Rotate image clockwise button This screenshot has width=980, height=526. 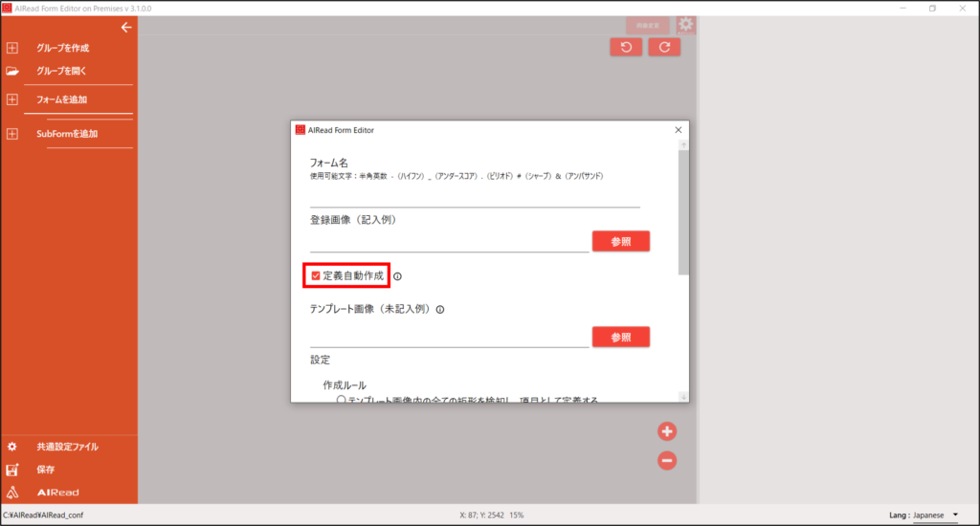pyautogui.click(x=664, y=47)
